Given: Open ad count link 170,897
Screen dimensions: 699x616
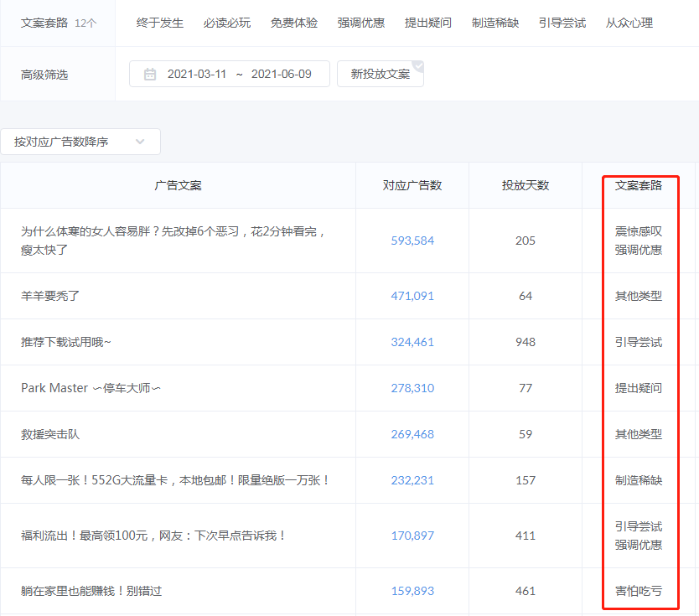Looking at the screenshot, I should pyautogui.click(x=412, y=536).
